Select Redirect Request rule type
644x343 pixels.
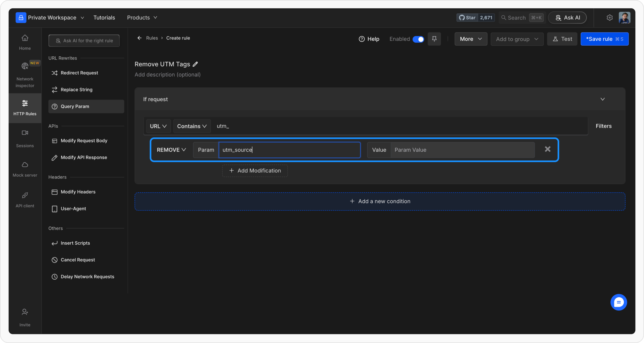pos(79,73)
